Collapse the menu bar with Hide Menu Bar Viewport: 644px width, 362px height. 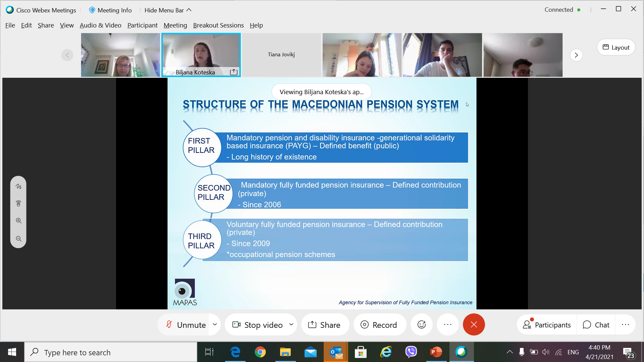[x=168, y=10]
